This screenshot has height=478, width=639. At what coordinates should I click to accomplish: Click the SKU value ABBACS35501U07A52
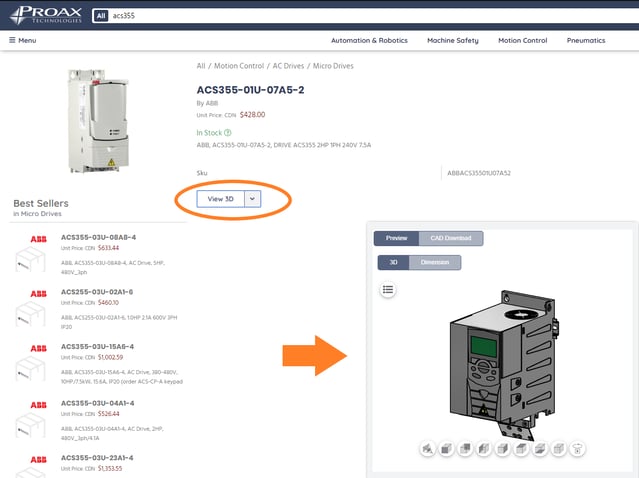pos(479,173)
